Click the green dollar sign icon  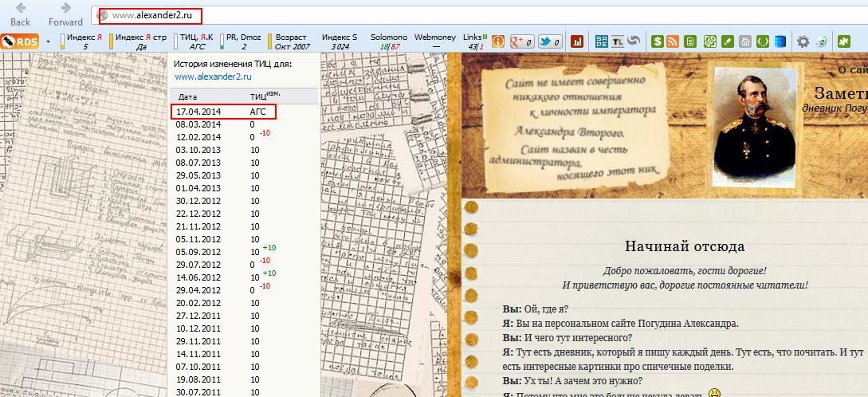657,41
